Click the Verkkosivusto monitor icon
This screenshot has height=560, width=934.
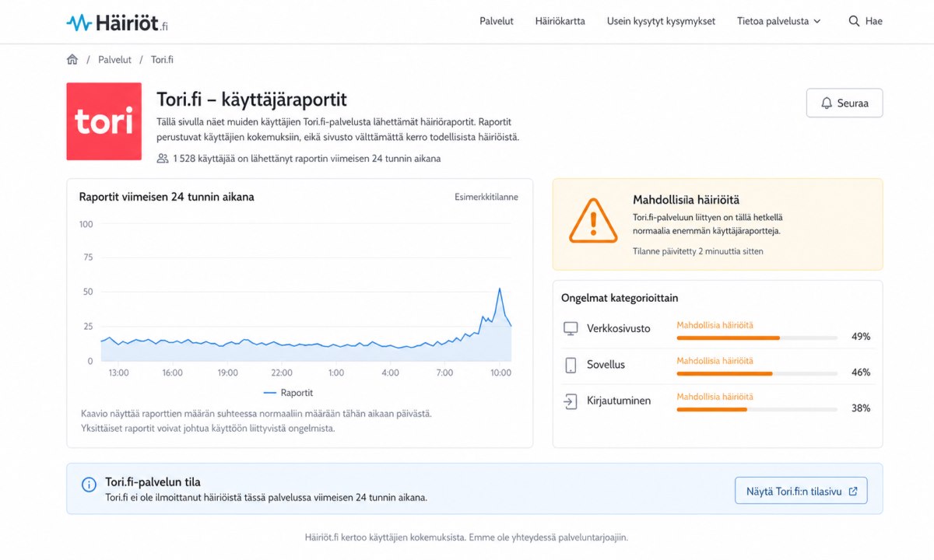coord(571,329)
